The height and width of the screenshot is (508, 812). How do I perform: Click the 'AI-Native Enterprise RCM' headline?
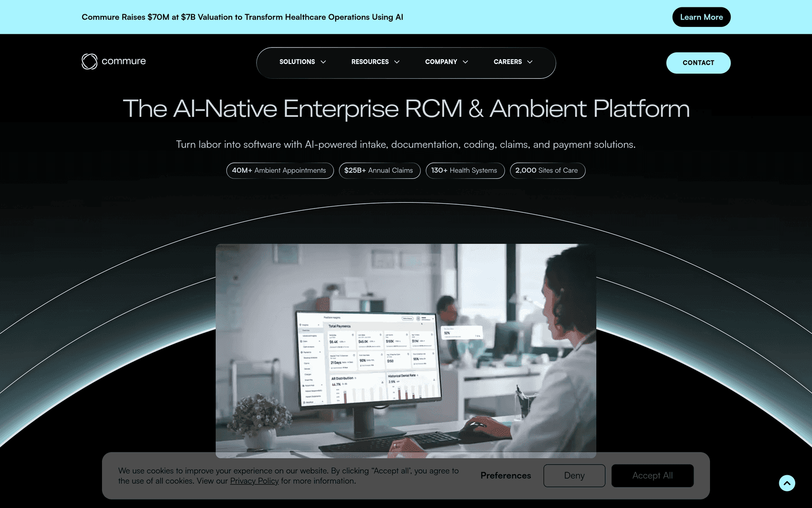point(406,109)
